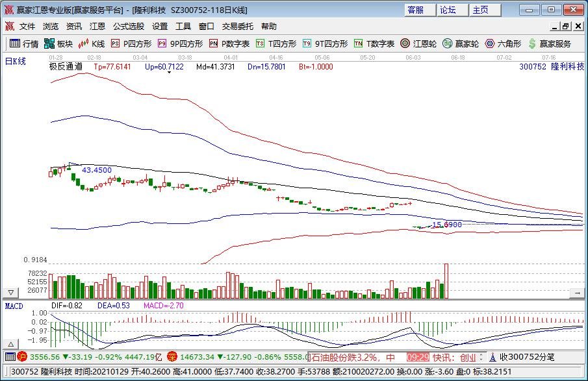This screenshot has width=588, height=381.
Task: Click dropdown marker under Up=60.7122
Action: 169,72
